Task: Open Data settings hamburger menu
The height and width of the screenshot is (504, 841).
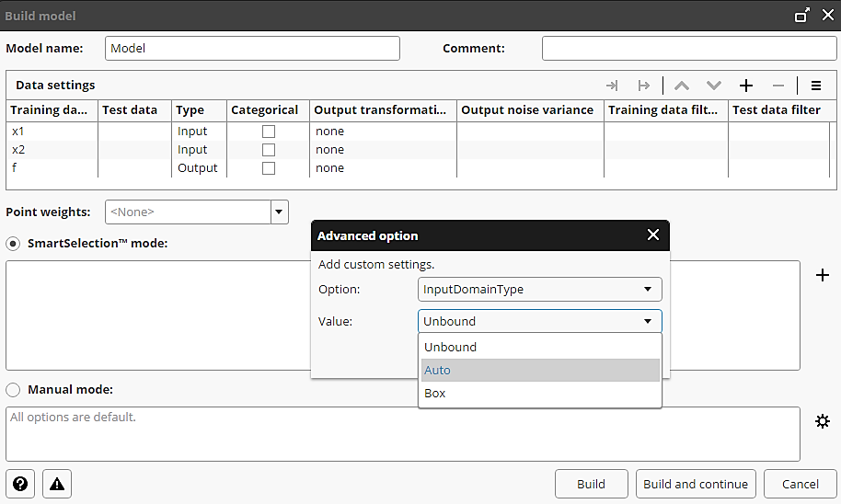Action: [x=816, y=86]
